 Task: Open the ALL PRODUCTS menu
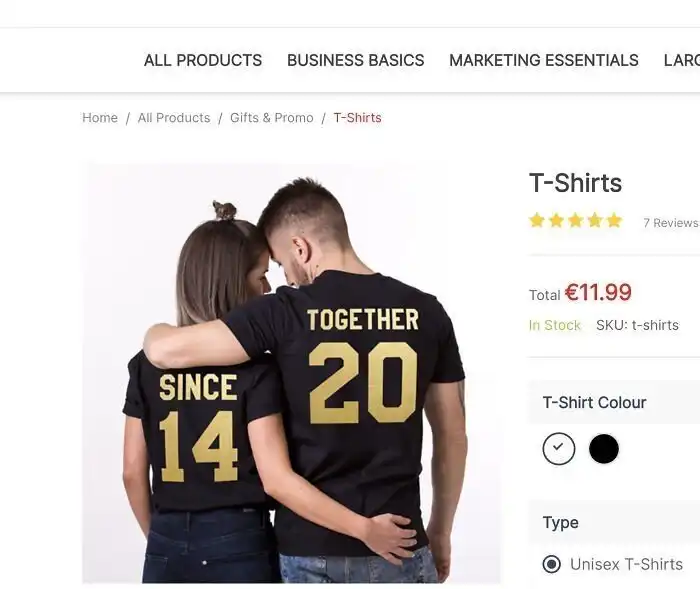pos(203,60)
